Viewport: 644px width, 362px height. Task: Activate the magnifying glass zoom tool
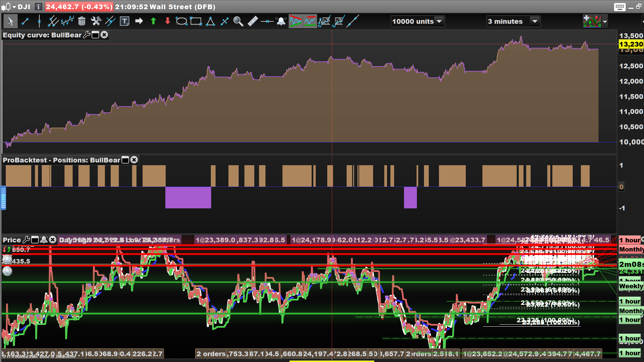(238, 21)
